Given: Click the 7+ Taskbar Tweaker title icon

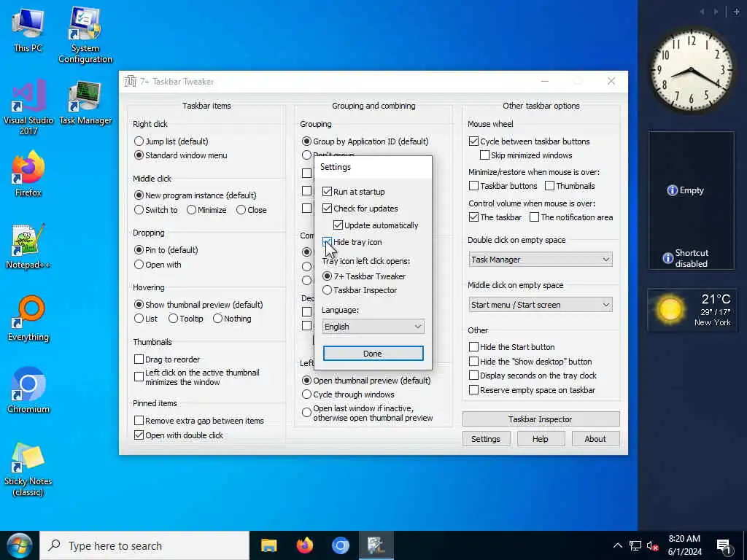Looking at the screenshot, I should tap(130, 82).
